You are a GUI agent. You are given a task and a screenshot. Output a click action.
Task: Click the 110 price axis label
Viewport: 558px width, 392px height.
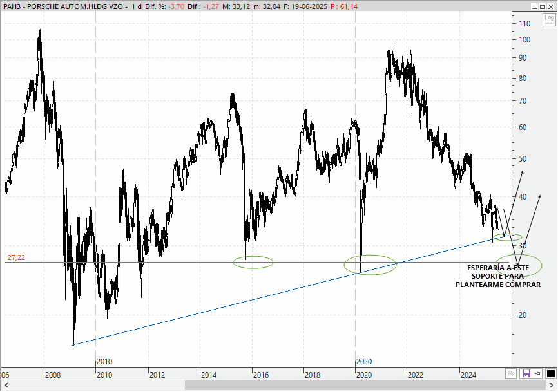coord(524,23)
